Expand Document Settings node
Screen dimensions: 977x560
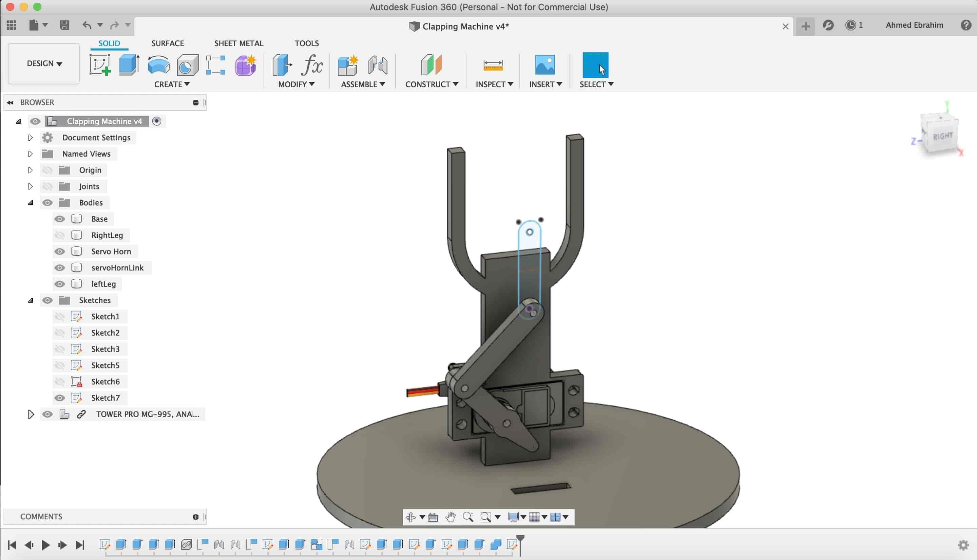(x=31, y=138)
